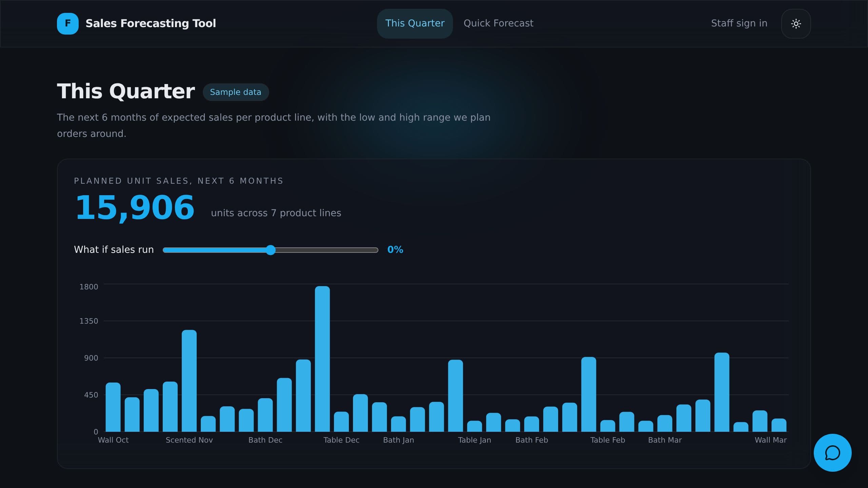868x488 pixels.
Task: Click the Bath Jan axis label
Action: pos(398,440)
